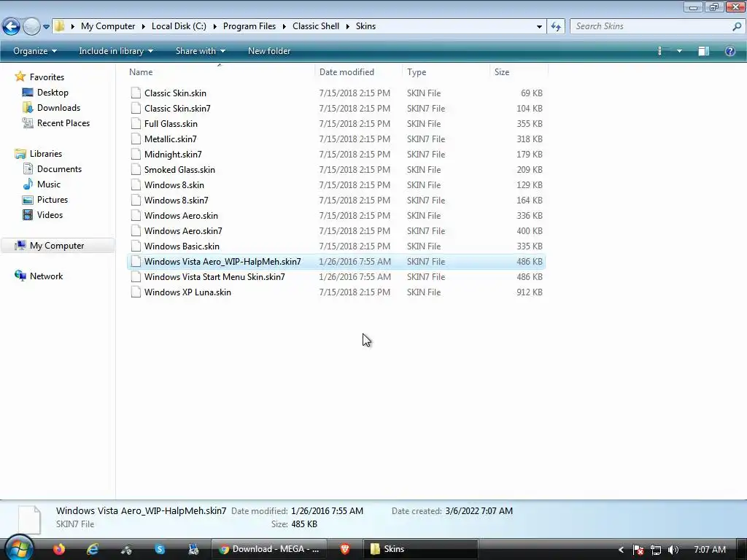Screen dimensions: 747x560
Task: Change the view with the Views icon
Action: point(660,51)
